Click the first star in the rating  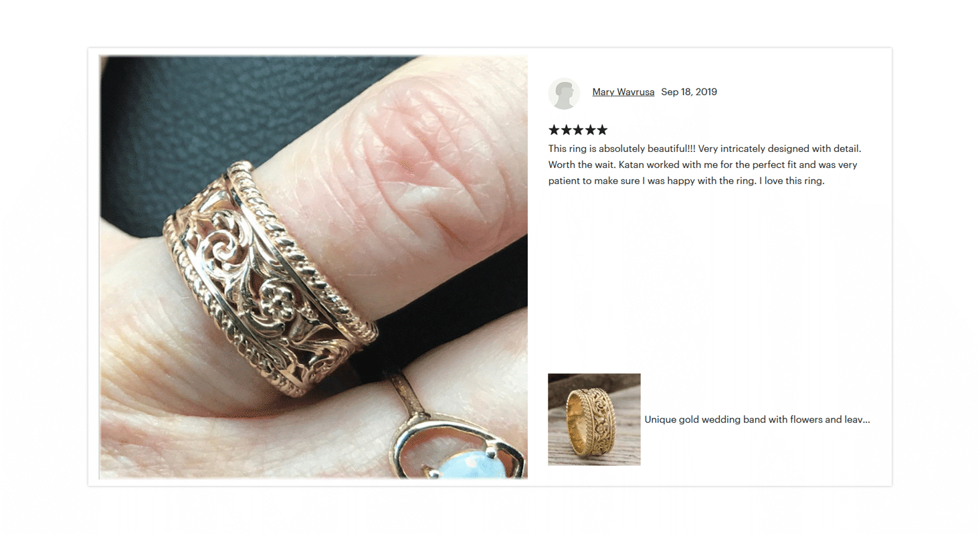[x=554, y=130]
